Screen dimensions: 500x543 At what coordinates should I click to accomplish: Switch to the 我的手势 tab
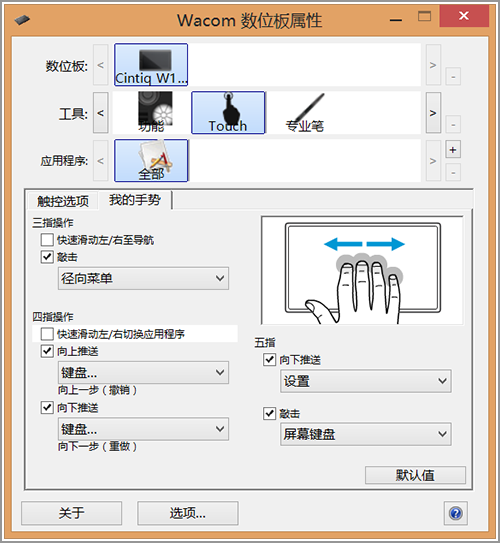[x=135, y=200]
